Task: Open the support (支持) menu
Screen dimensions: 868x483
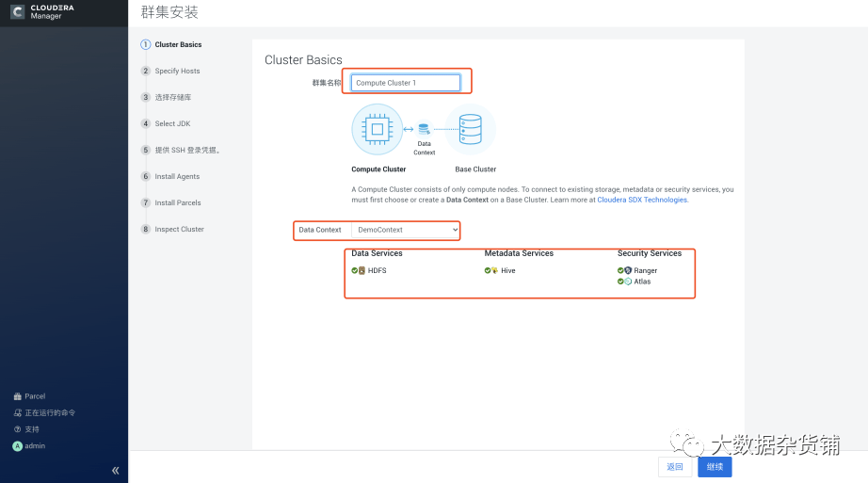Action: tap(26, 429)
